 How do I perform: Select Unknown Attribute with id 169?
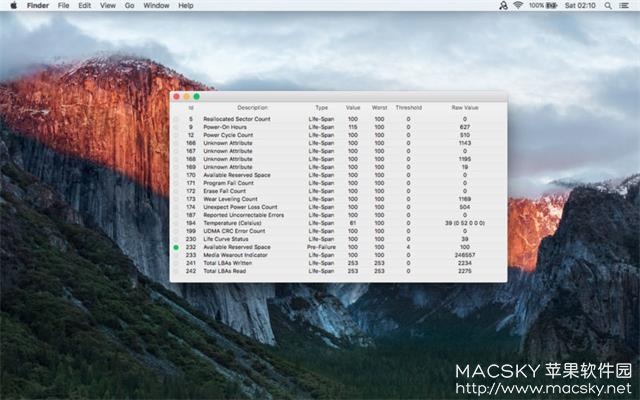tap(338, 167)
